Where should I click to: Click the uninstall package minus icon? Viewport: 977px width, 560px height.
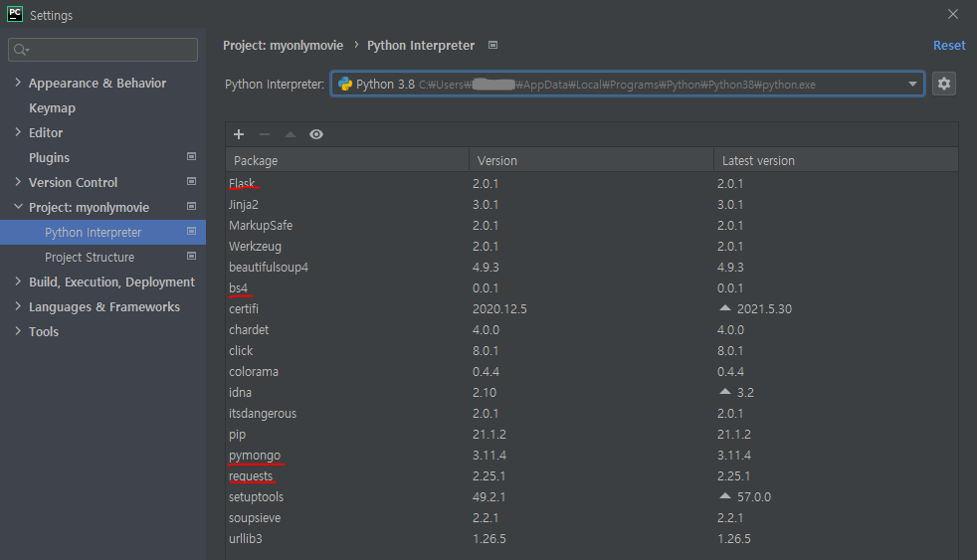pos(265,134)
